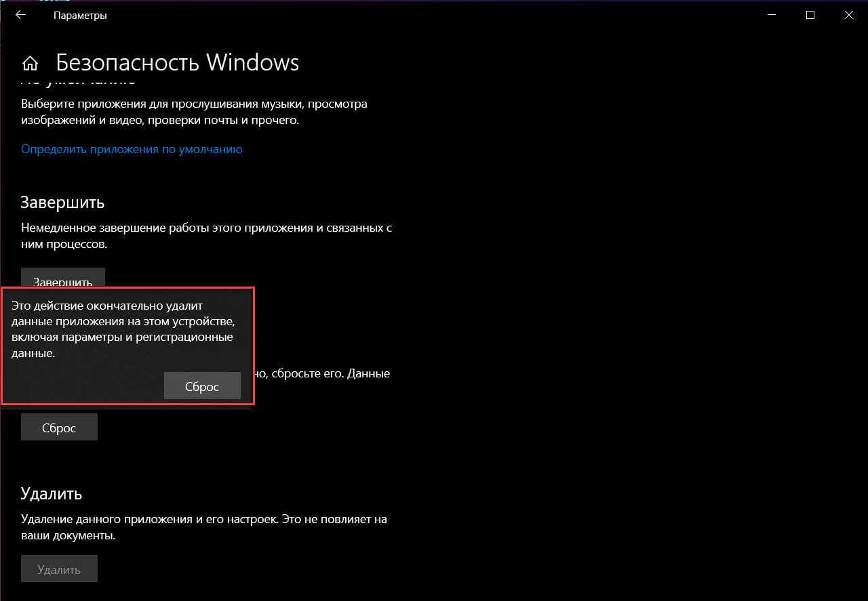
Task: Minimize the Параметры window
Action: tap(771, 15)
